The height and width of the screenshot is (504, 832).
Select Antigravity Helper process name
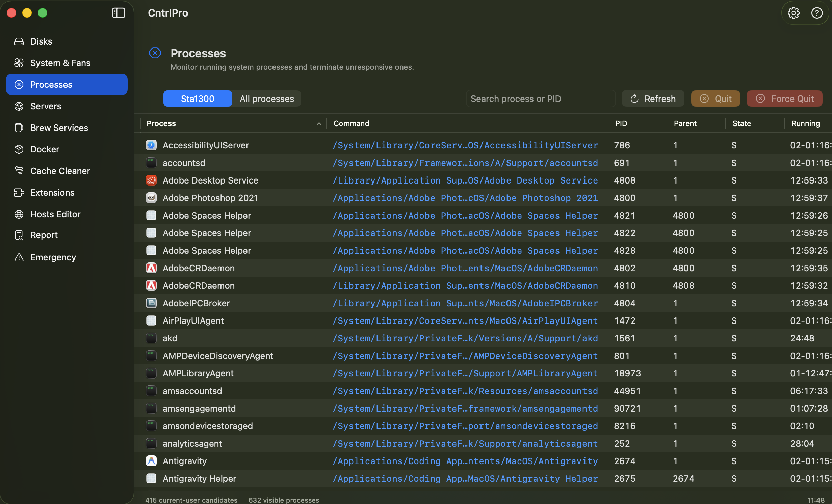coord(199,478)
